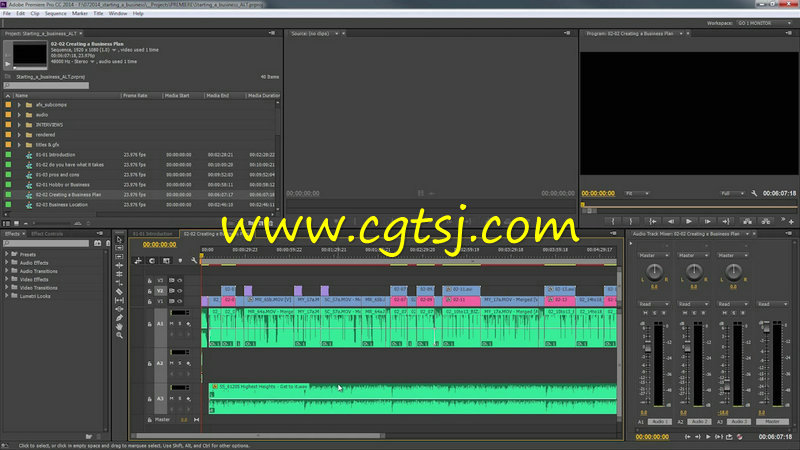Click the Lift button in Program monitor

747,221
